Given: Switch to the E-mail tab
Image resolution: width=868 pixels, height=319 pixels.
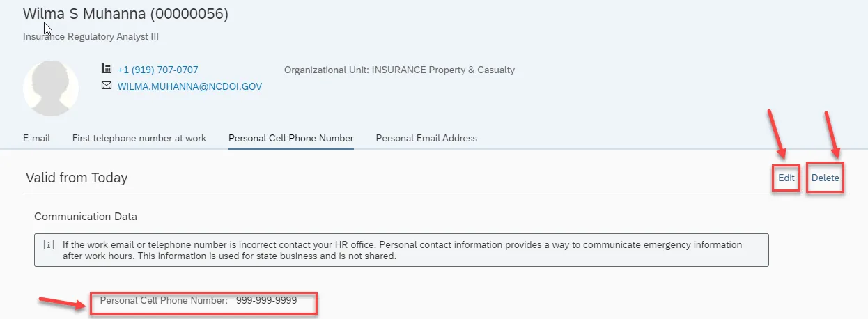Looking at the screenshot, I should click(x=36, y=138).
